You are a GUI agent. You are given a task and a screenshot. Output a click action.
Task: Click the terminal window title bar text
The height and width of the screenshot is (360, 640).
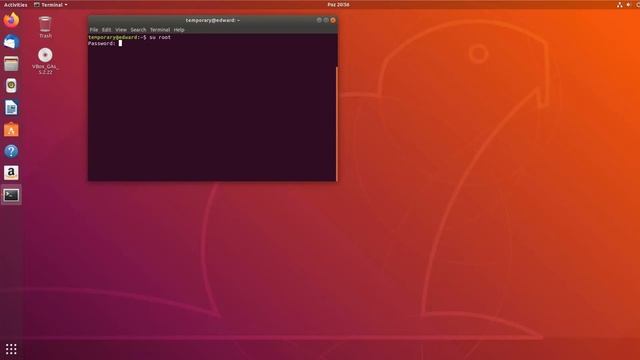(x=213, y=20)
